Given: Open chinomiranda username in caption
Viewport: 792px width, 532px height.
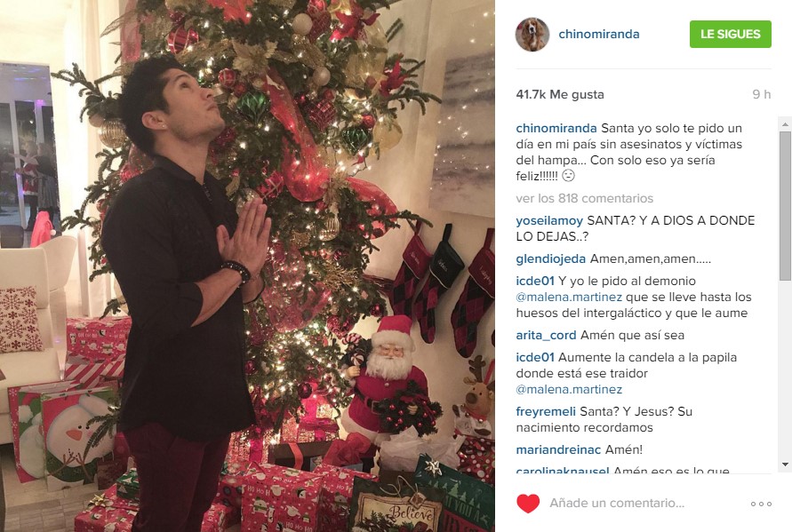Looking at the screenshot, I should coord(556,128).
